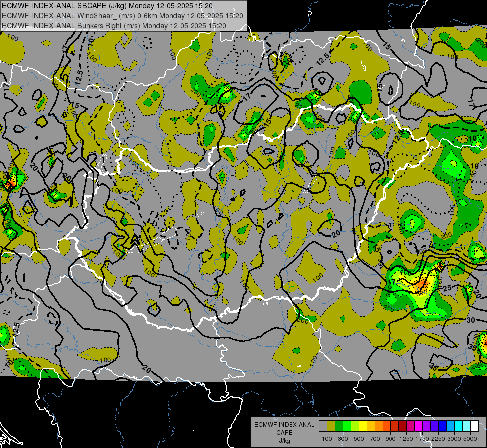Select the pure blue legend swatch
This screenshot has height=448, width=487.
442,426
